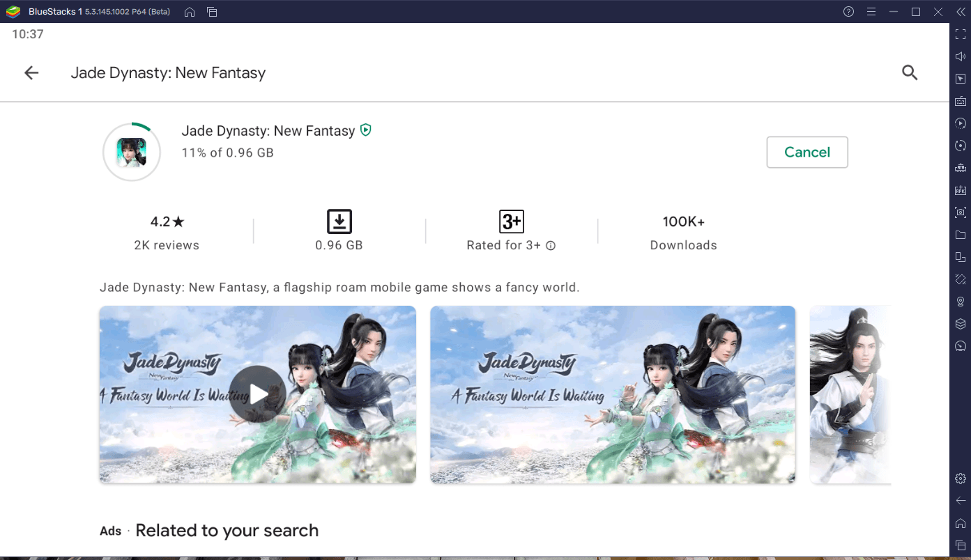Click the Rated for 3+ label
Image resolution: width=971 pixels, height=560 pixels.
point(503,245)
